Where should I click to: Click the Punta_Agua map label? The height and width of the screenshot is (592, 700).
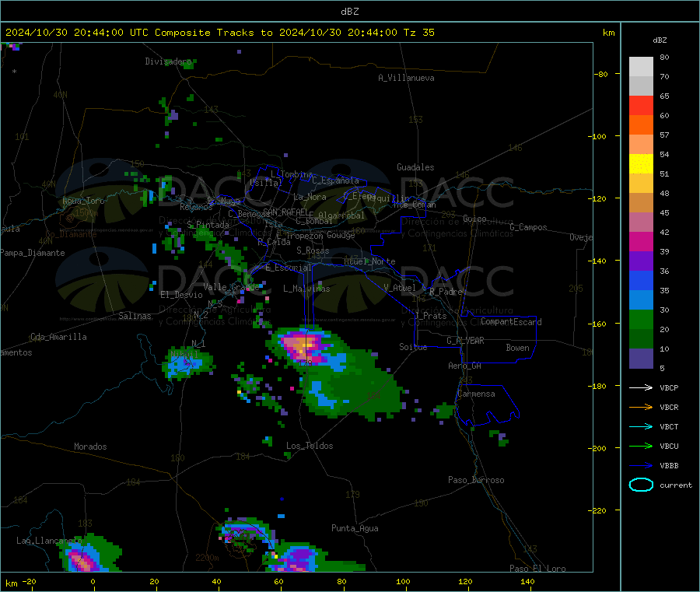pos(355,528)
